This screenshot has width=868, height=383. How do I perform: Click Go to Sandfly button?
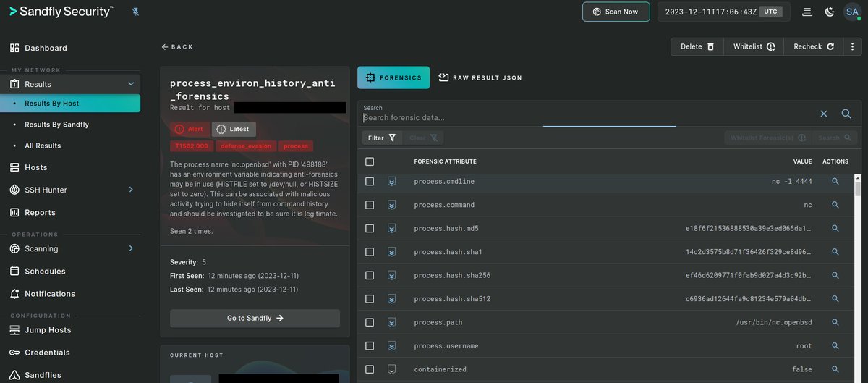pyautogui.click(x=255, y=318)
